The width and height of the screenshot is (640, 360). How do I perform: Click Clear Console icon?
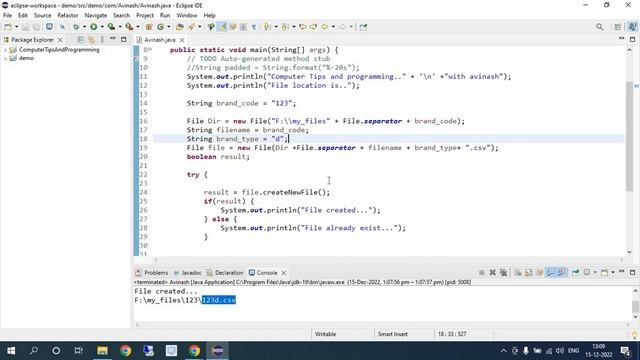[518, 273]
